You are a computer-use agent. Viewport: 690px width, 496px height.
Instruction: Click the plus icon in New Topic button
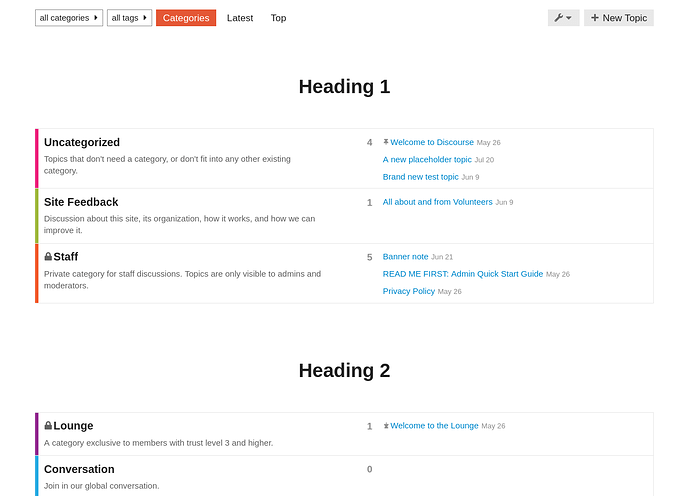click(595, 18)
